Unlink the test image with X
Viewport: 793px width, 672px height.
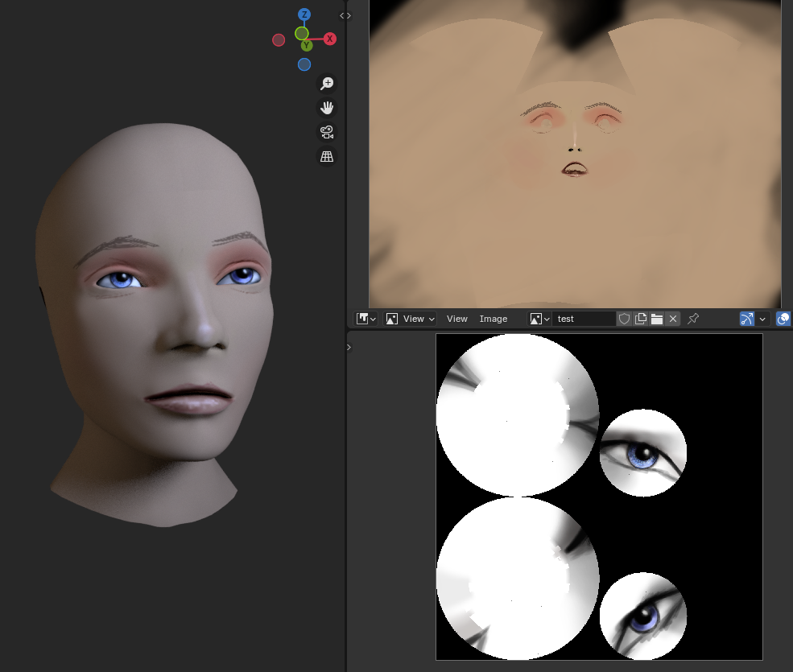(673, 319)
